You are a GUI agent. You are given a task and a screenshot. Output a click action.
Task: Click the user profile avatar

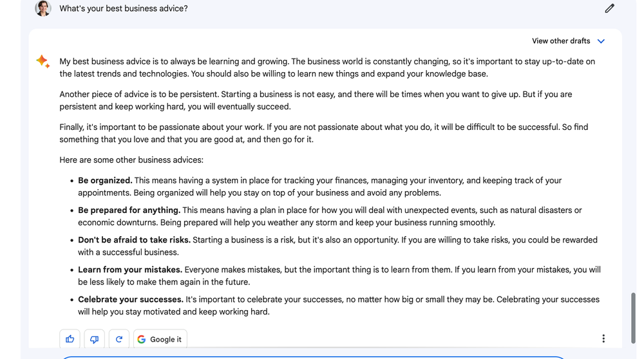43,8
